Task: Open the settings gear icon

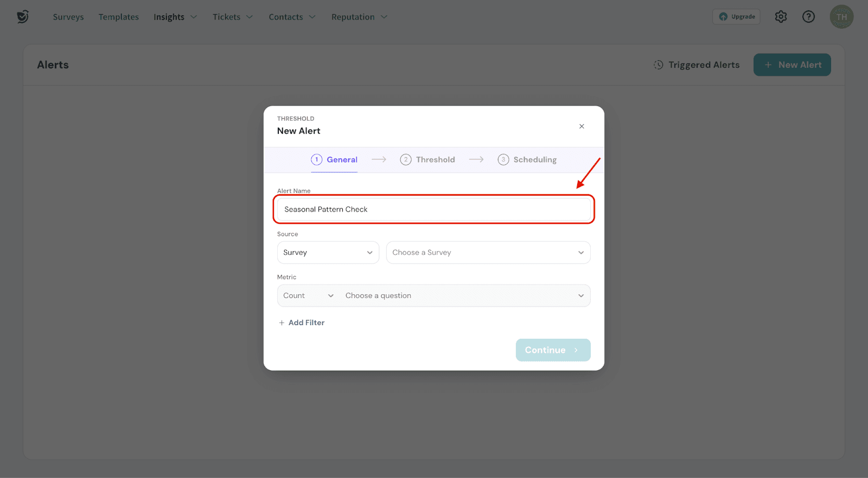Action: tap(781, 17)
